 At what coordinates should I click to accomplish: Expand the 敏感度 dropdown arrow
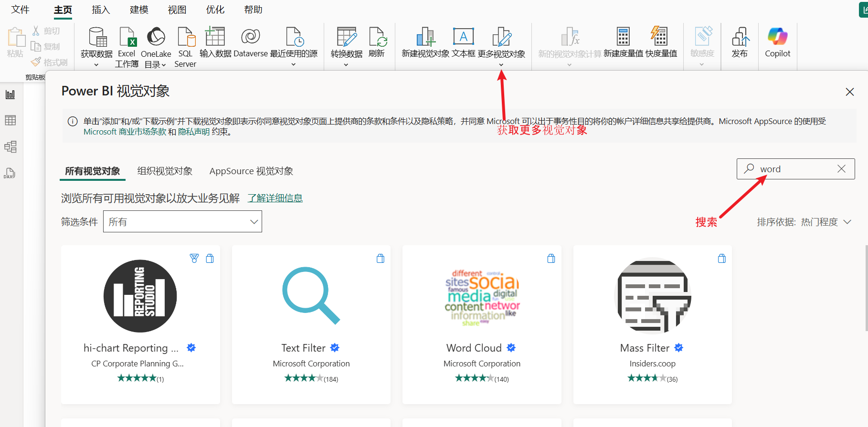click(702, 65)
